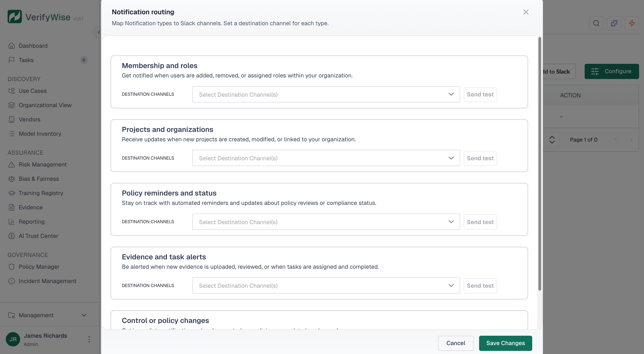Viewport: 644px width, 354px height.
Task: Navigate to Risk Management
Action: (x=42, y=164)
